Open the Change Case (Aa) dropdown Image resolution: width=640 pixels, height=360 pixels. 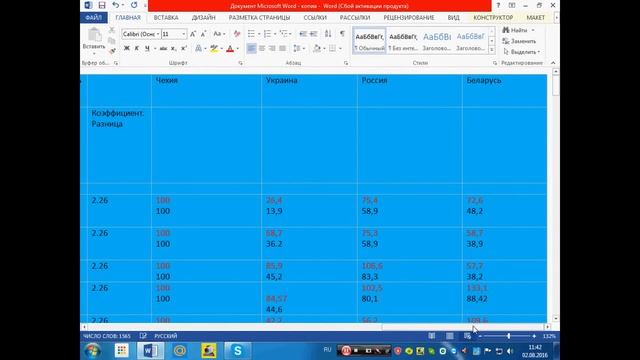(219, 34)
